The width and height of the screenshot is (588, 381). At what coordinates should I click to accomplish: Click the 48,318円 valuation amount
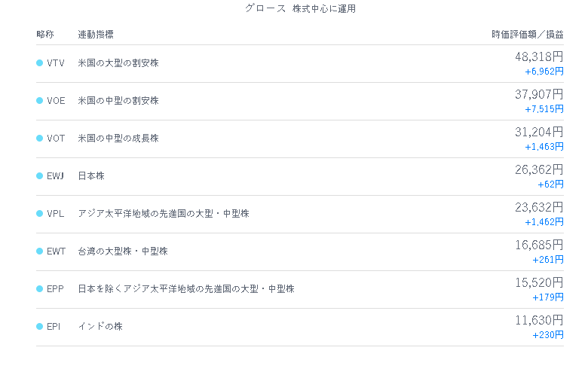[539, 56]
